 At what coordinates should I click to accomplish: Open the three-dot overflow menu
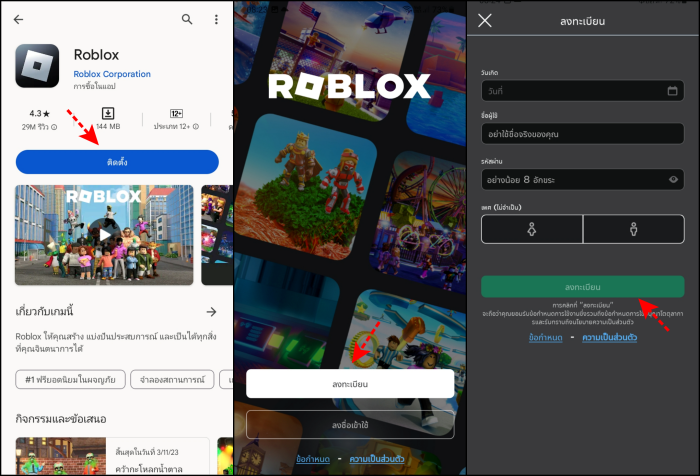216,19
